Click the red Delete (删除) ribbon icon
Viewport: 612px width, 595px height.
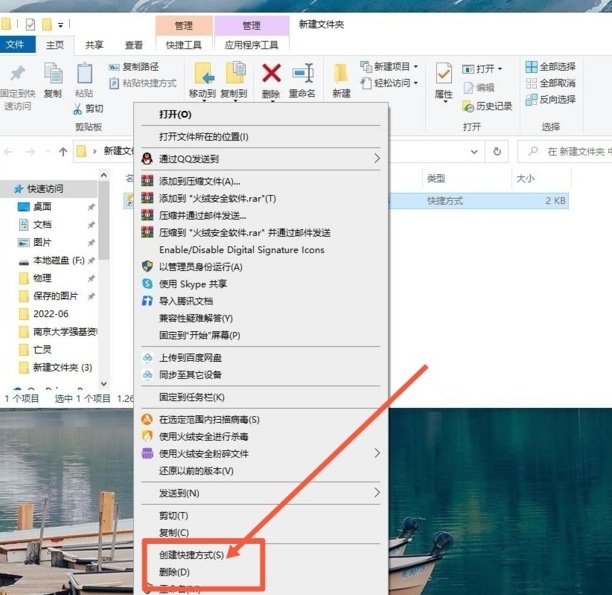click(271, 74)
